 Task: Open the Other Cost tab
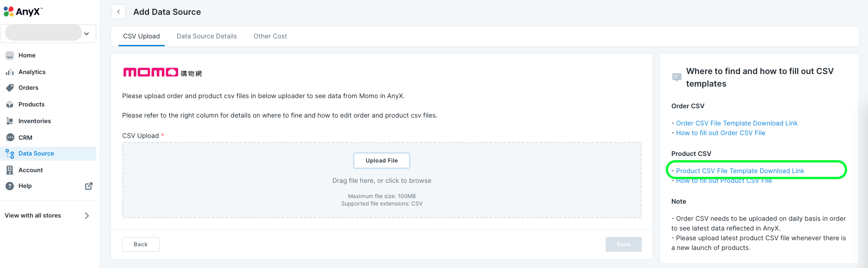[x=270, y=36]
